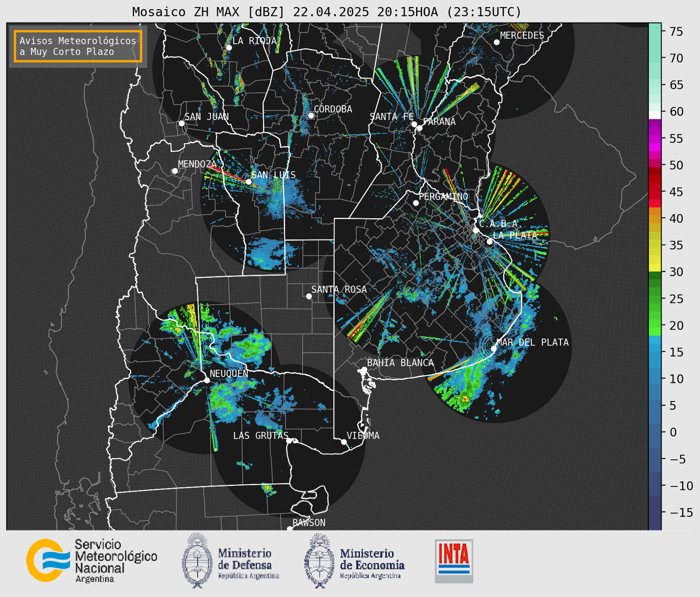Click the yellow 30 dBZ color band
Viewport: 700px width, 597px height.
click(655, 268)
